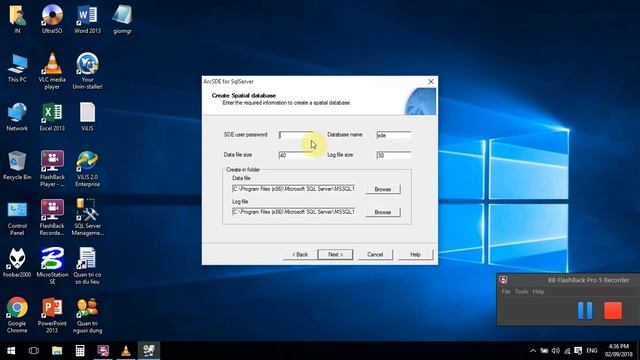Select the This PC desktop icon
Image resolution: width=640 pixels, height=360 pixels.
tap(17, 68)
